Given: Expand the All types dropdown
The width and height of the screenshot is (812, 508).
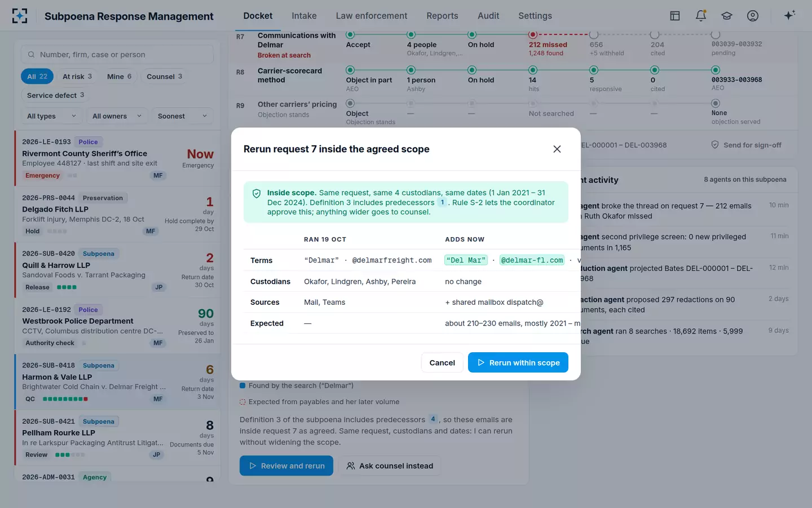Looking at the screenshot, I should click(52, 116).
